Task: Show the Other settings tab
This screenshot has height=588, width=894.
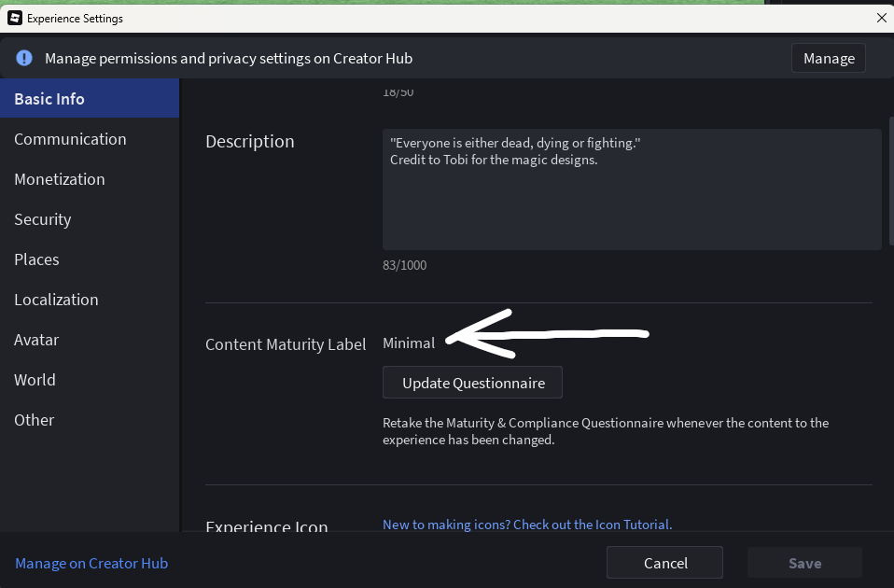Action: tap(35, 420)
